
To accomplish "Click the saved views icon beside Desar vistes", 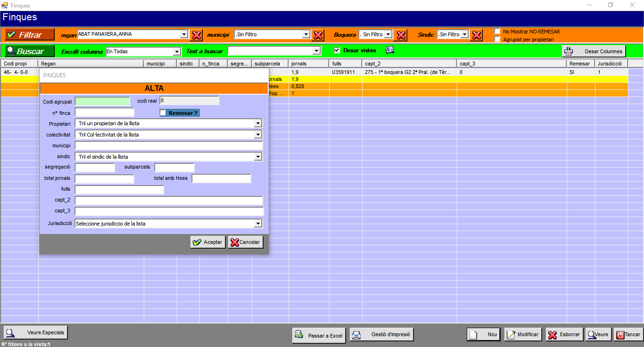I will [x=390, y=50].
